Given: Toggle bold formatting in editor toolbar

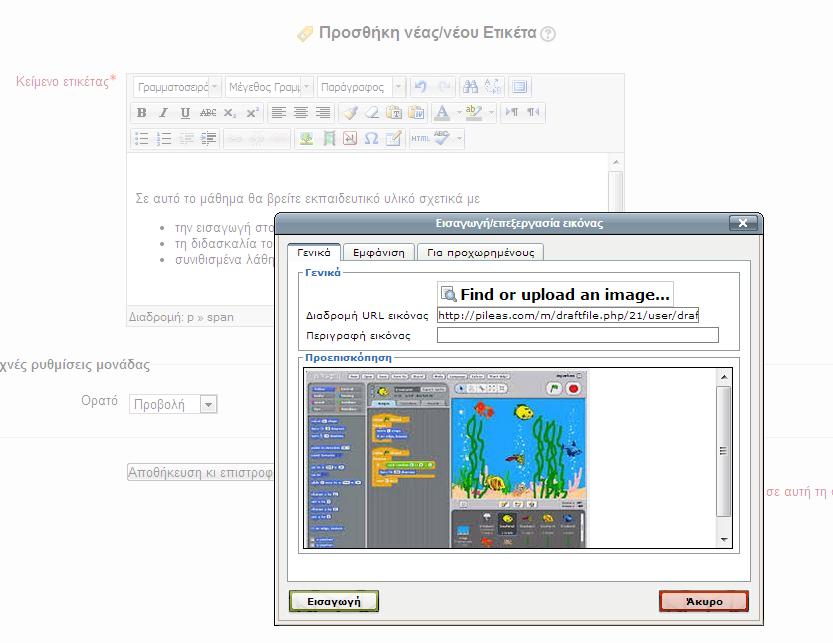Looking at the screenshot, I should (141, 113).
